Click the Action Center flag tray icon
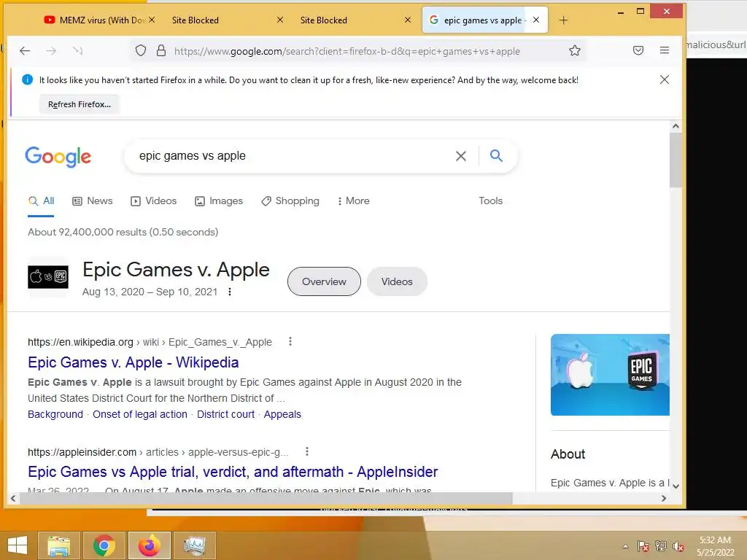The image size is (747, 560). (643, 546)
